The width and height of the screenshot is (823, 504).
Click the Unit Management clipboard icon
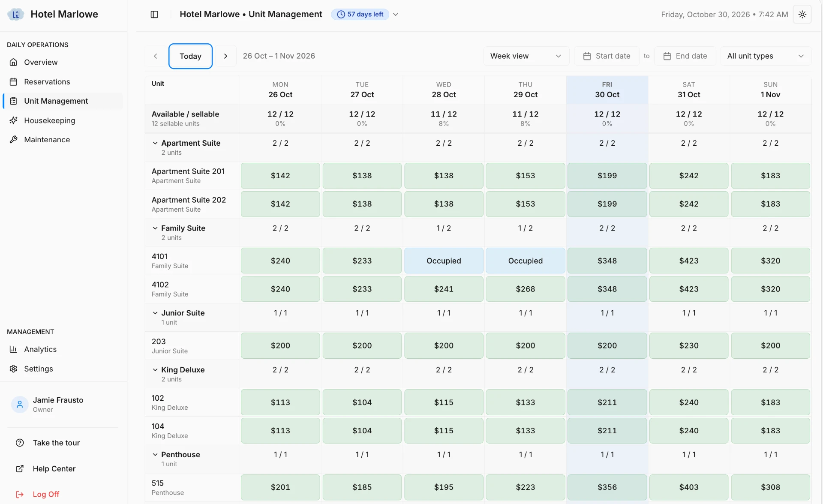tap(14, 101)
